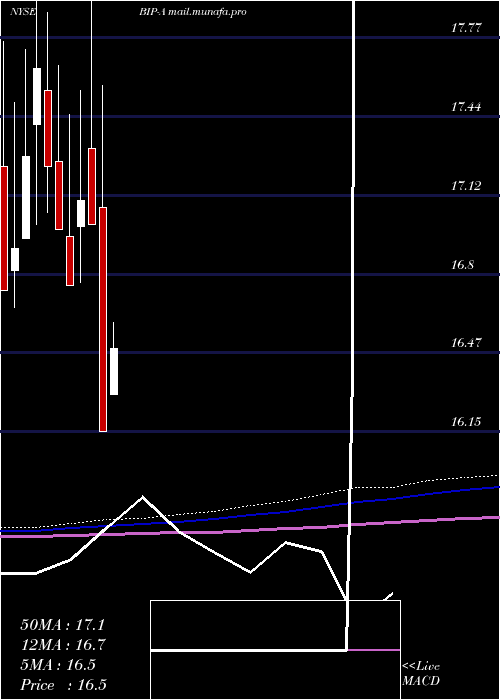Click the 16.8 price axis label
Screen dimensions: 500x700
click(x=462, y=265)
